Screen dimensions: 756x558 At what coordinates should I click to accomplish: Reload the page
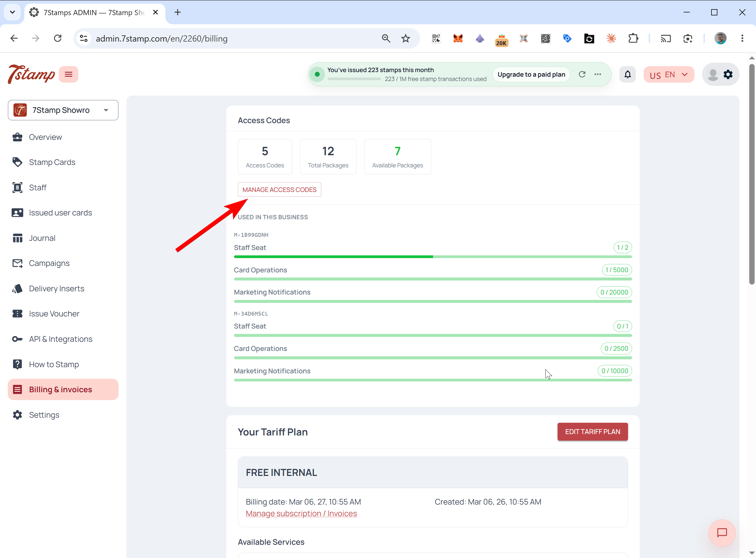58,39
